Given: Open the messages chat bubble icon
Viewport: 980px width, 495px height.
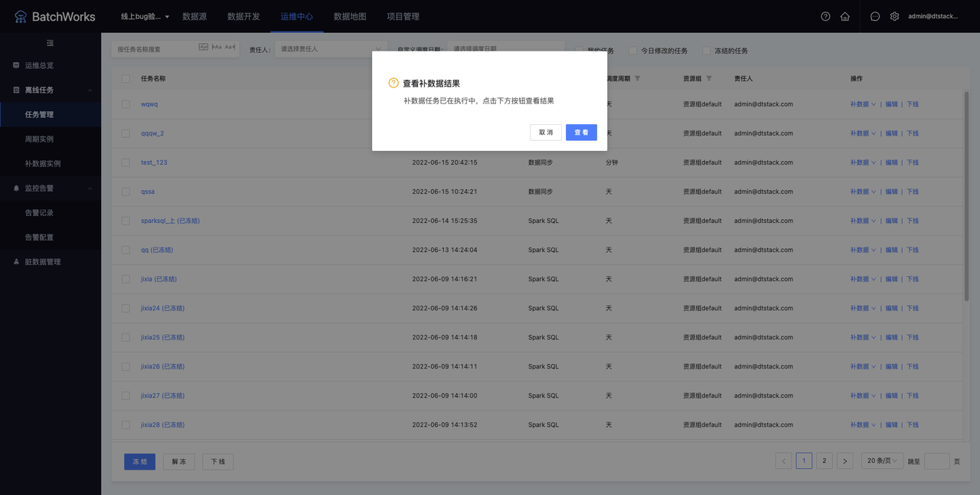Looking at the screenshot, I should (875, 16).
